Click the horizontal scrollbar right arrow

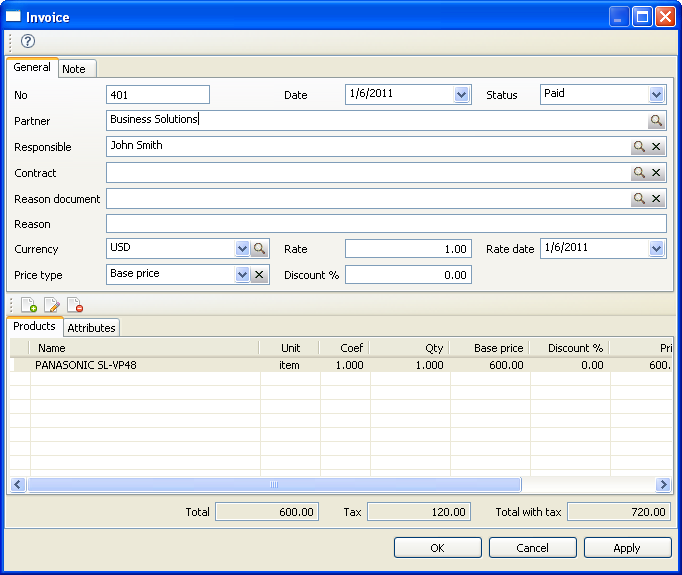coord(662,485)
